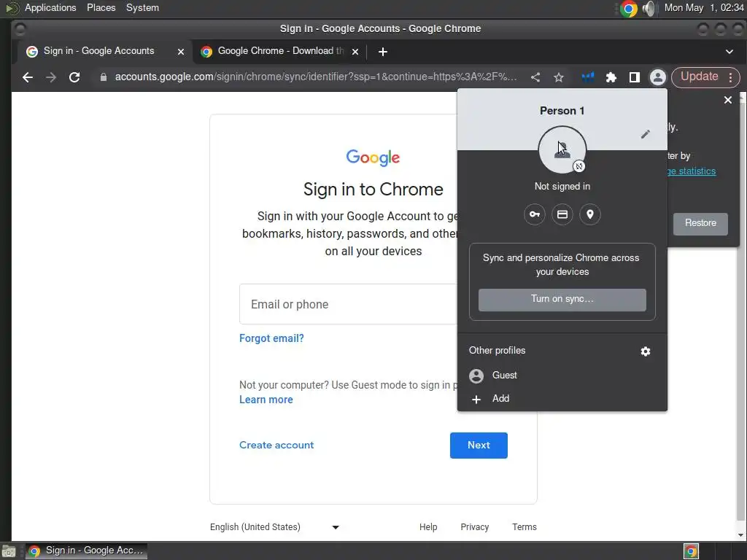This screenshot has height=560, width=747.
Task: Open the Create account link
Action: pyautogui.click(x=276, y=446)
